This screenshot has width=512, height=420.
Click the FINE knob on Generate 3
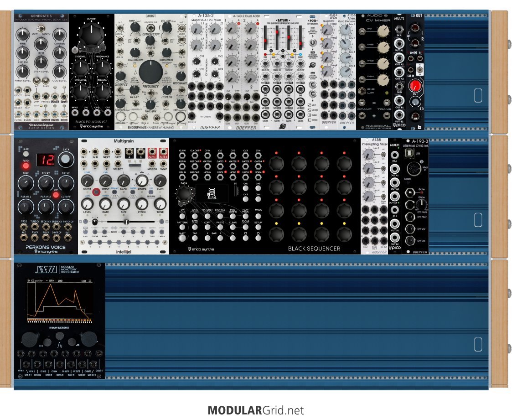(x=22, y=35)
